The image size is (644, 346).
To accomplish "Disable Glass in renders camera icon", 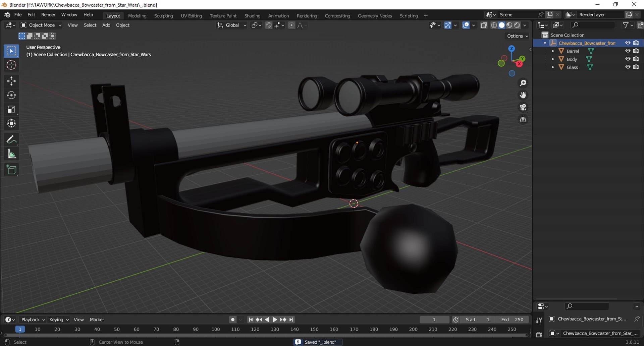I will (636, 67).
